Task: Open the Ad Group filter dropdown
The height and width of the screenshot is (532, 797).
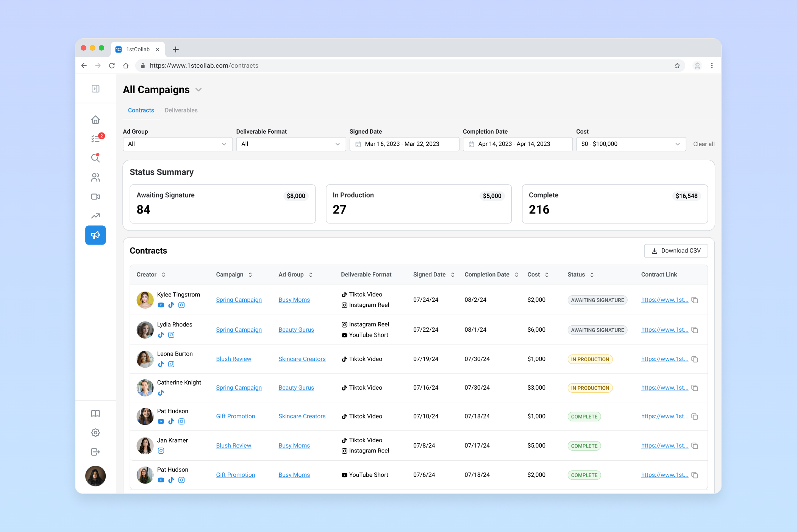Action: pyautogui.click(x=177, y=144)
